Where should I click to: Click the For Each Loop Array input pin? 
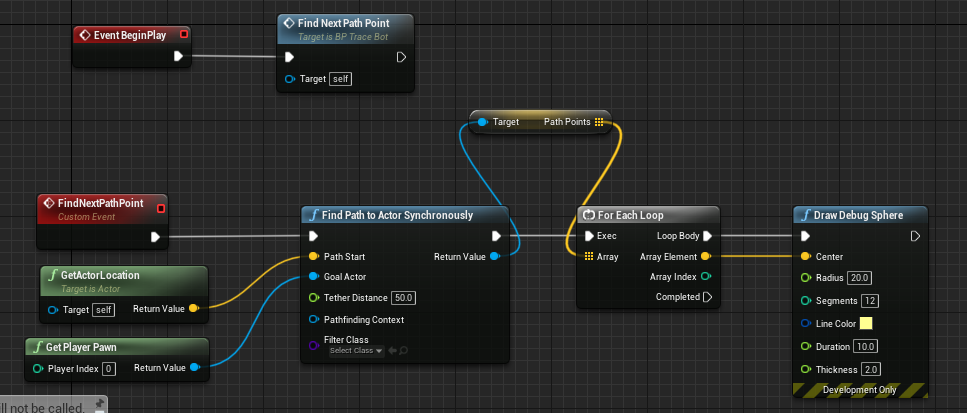pyautogui.click(x=590, y=256)
